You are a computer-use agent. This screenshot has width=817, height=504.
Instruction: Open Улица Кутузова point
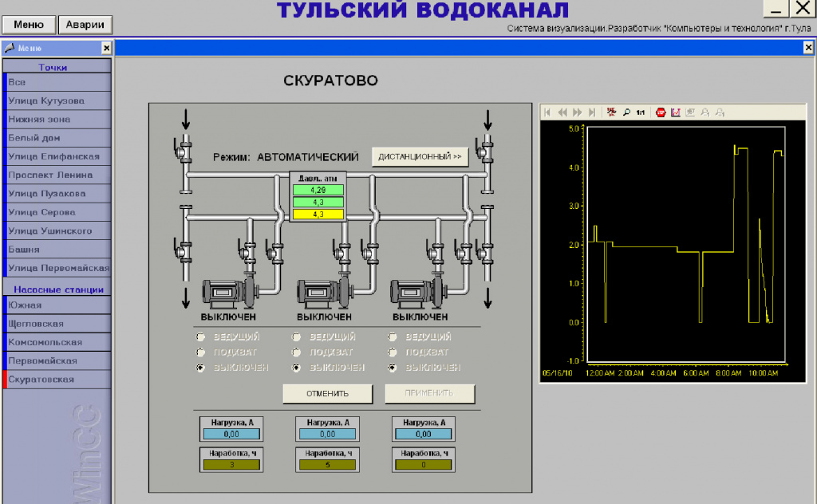click(57, 101)
